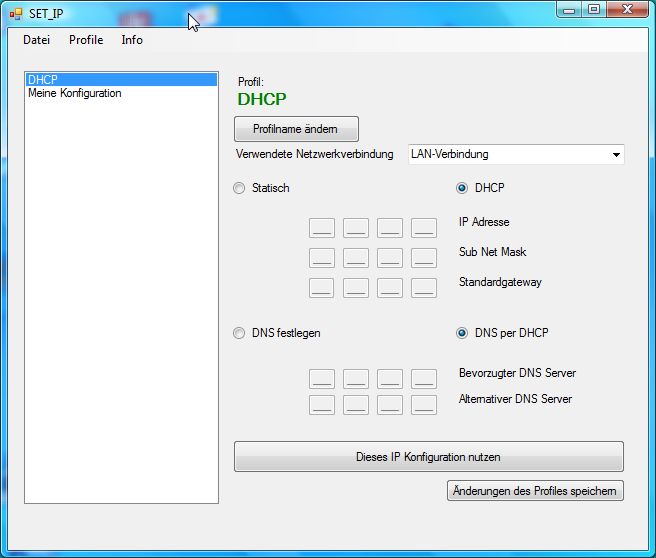The image size is (656, 558).
Task: Click first octet of Bevorzugter DNS Server
Action: (322, 379)
